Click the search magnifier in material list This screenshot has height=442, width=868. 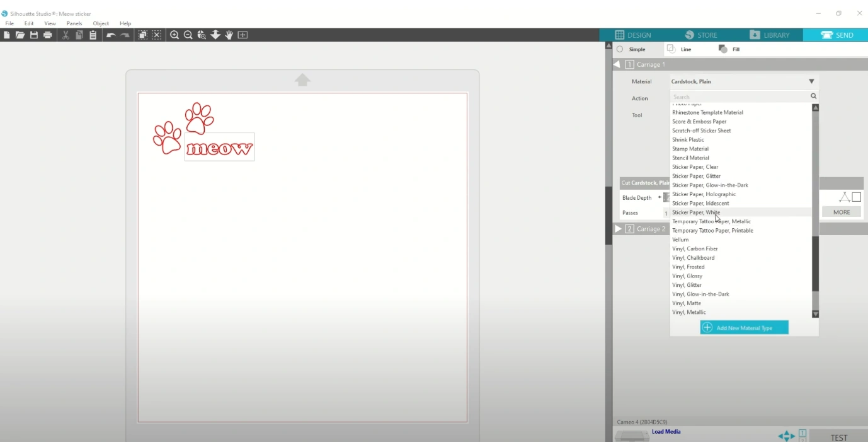[813, 96]
